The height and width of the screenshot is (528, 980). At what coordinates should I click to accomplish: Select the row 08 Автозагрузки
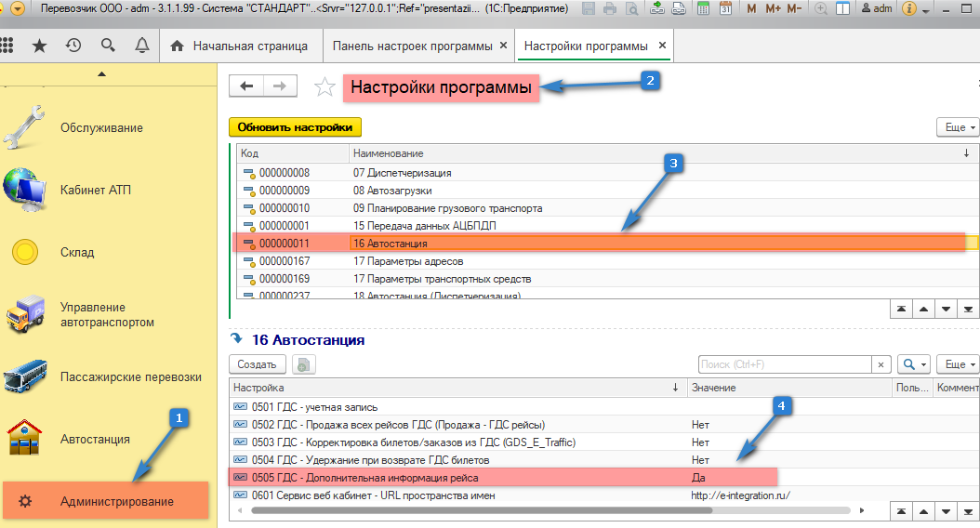tap(392, 191)
